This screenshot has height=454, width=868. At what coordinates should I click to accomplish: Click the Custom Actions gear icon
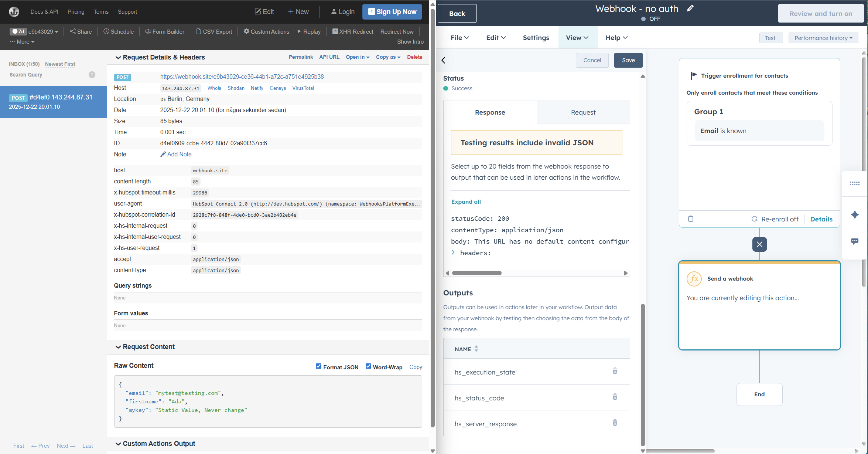point(246,31)
